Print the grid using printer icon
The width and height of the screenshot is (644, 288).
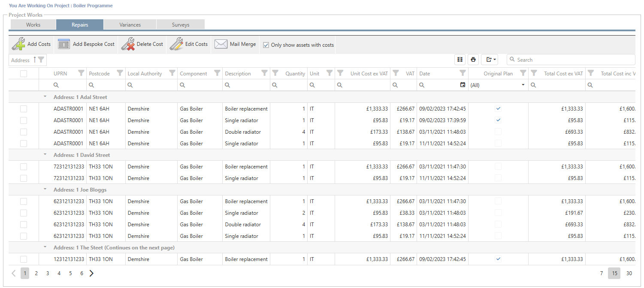pyautogui.click(x=473, y=60)
